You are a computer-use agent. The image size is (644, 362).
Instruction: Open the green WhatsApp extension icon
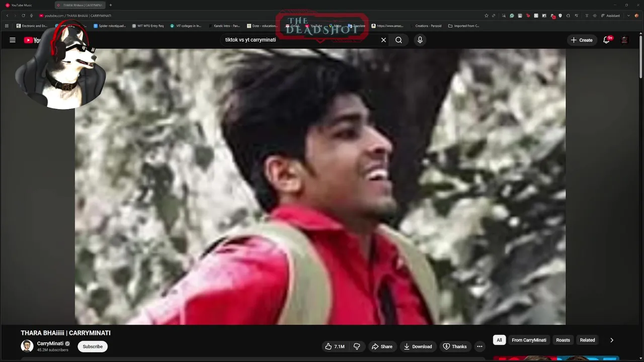(x=512, y=16)
